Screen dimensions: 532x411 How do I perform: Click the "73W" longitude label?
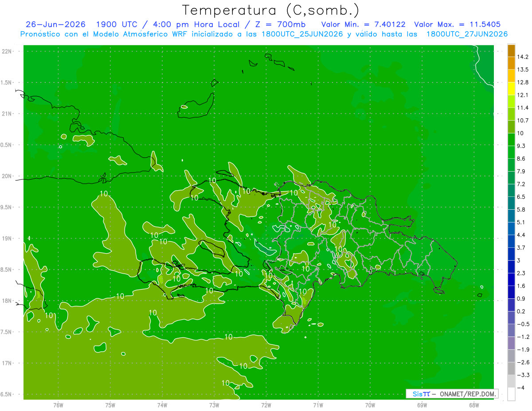tap(214, 405)
